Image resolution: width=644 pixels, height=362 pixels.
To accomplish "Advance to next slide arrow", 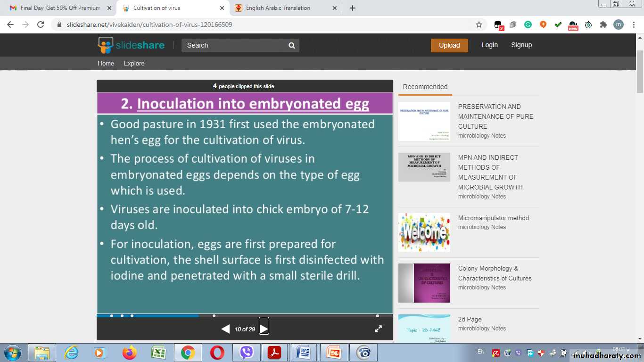I will 264,329.
